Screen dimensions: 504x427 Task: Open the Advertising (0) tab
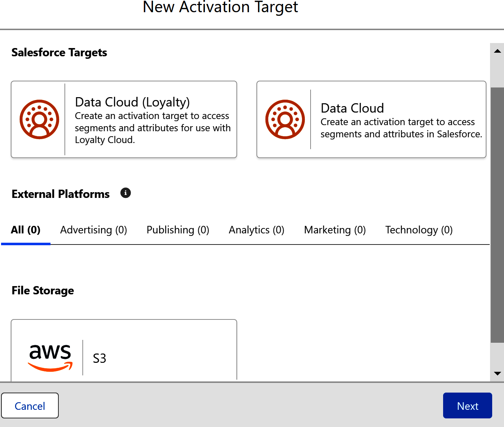click(x=93, y=230)
